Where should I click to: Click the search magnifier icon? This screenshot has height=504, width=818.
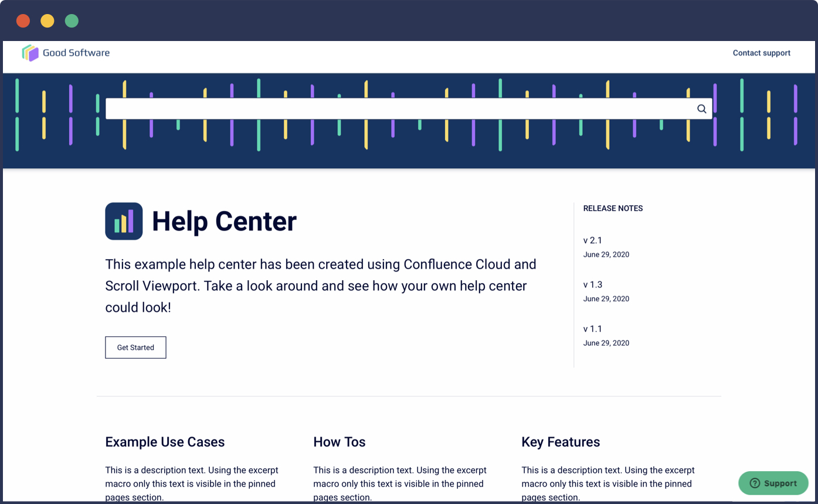701,109
